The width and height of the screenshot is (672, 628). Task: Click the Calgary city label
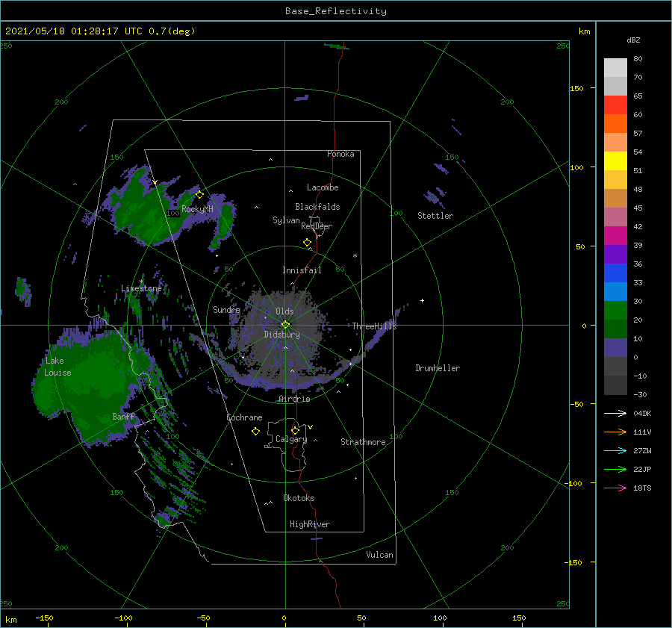pyautogui.click(x=291, y=439)
